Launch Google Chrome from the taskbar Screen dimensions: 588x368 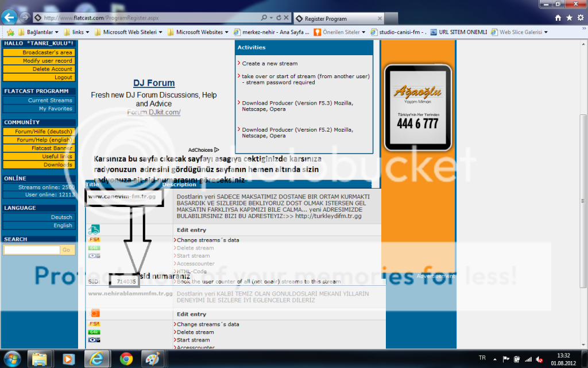(x=126, y=359)
